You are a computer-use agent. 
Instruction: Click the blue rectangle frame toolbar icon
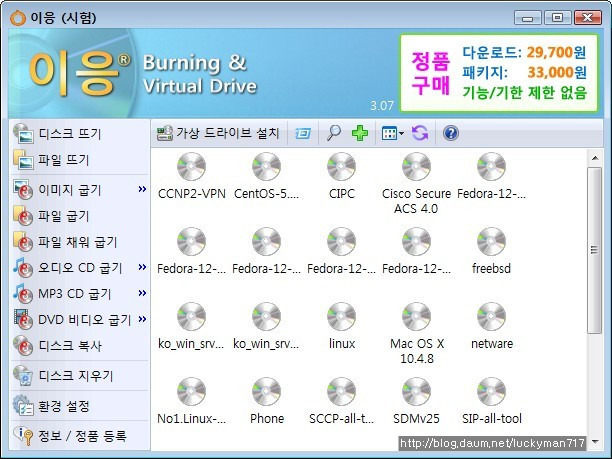302,133
